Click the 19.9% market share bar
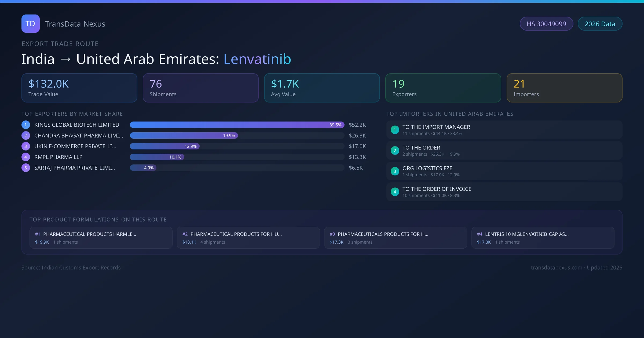644x338 pixels. click(x=184, y=135)
